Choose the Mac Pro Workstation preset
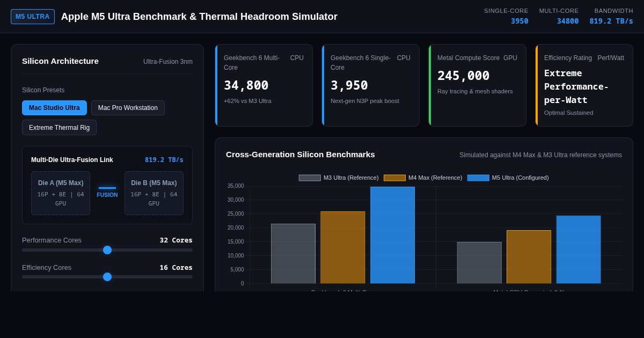The height and width of the screenshot is (338, 644). click(128, 108)
